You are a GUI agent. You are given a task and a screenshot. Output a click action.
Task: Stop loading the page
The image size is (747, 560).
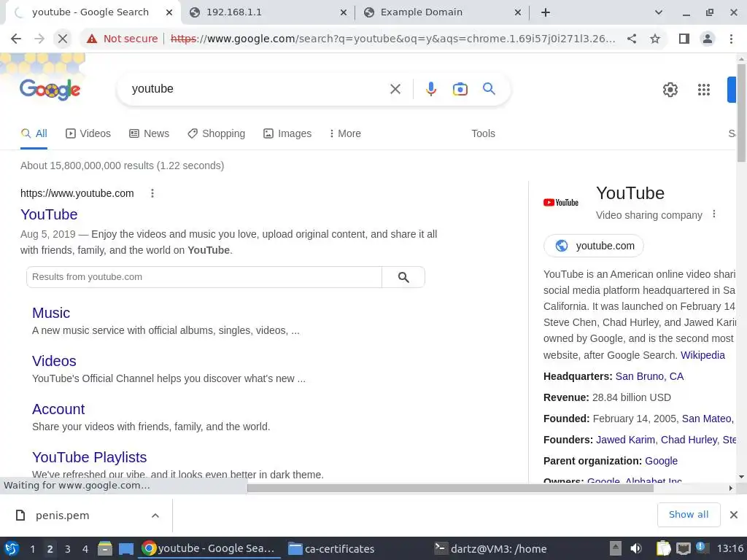(x=63, y=39)
